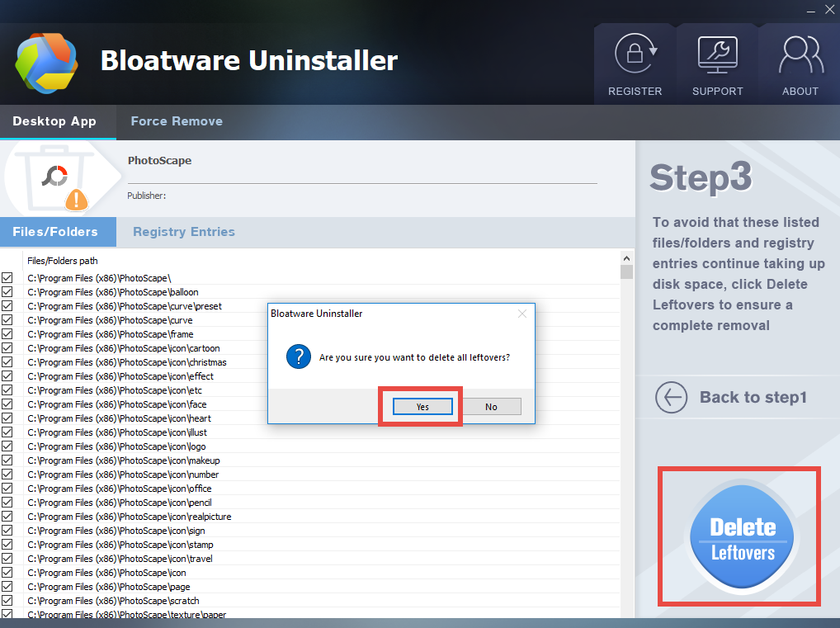Toggle the icon\office checkbox

[x=7, y=489]
